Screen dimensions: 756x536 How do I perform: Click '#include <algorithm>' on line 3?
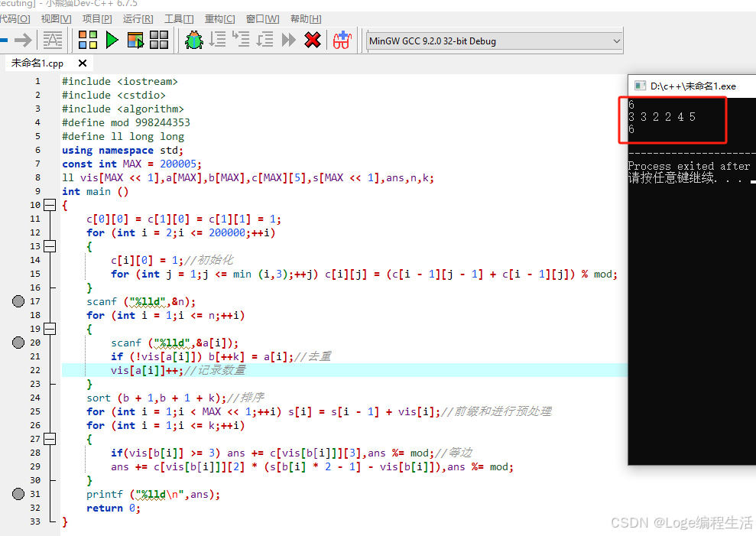coord(123,109)
